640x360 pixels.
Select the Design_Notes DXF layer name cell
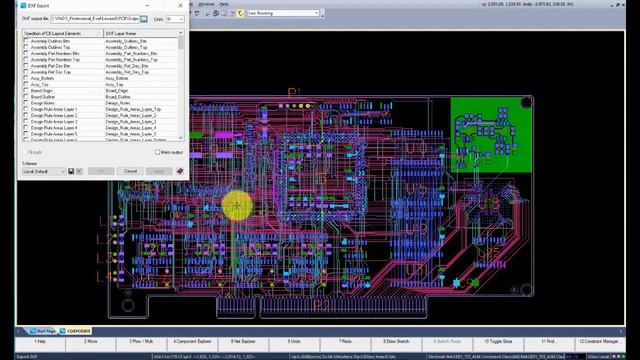[x=141, y=103]
